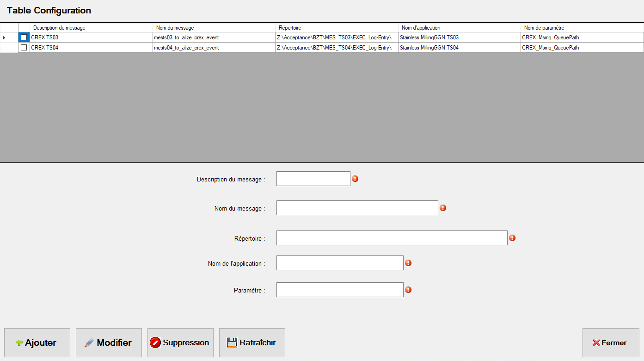Click the alert icon beside Nom de l'application

tap(408, 262)
